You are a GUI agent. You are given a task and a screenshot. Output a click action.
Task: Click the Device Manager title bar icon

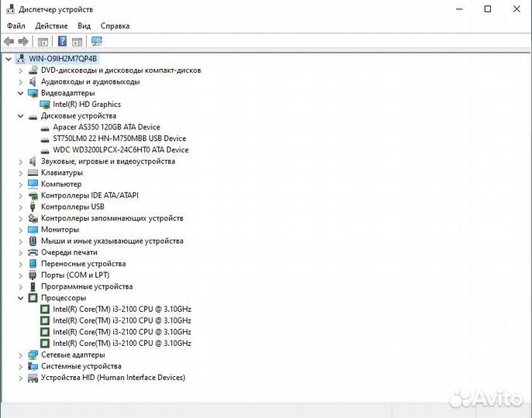coord(11,9)
